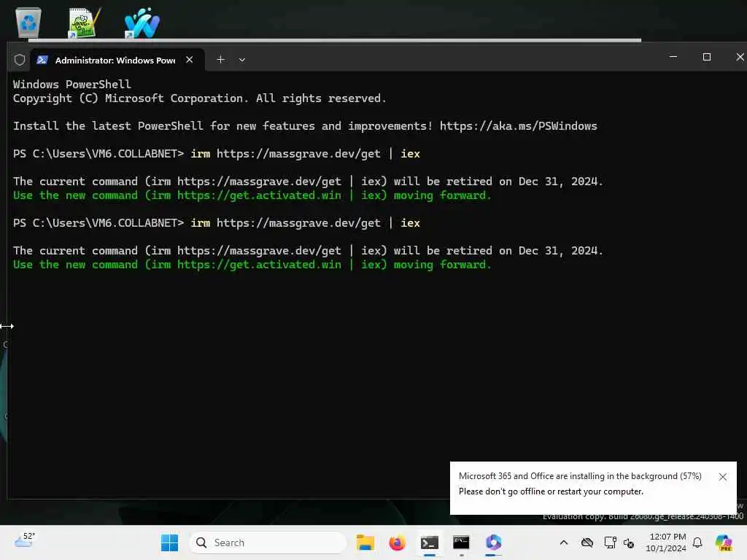Open the muted volume tray icon
This screenshot has width=747, height=560.
point(629,543)
